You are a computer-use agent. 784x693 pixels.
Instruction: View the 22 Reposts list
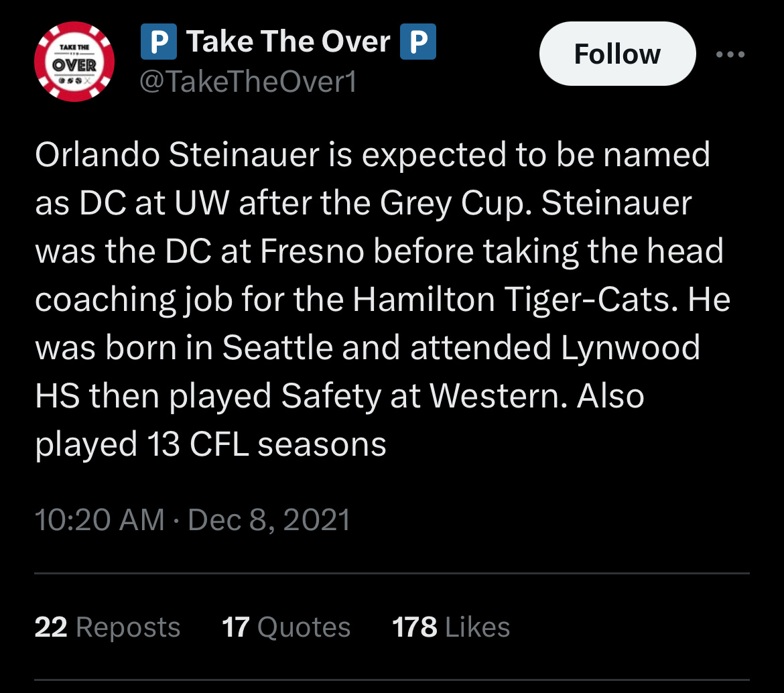point(107,627)
